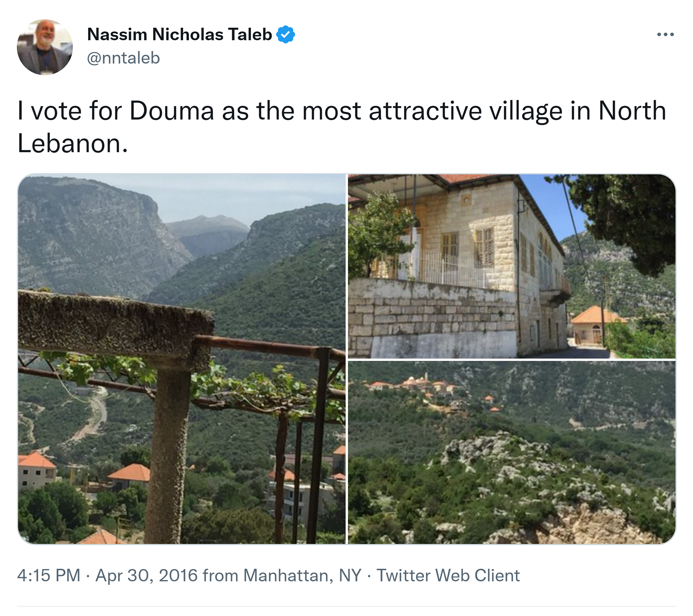Open the Twitter Web Client source link

[x=448, y=575]
